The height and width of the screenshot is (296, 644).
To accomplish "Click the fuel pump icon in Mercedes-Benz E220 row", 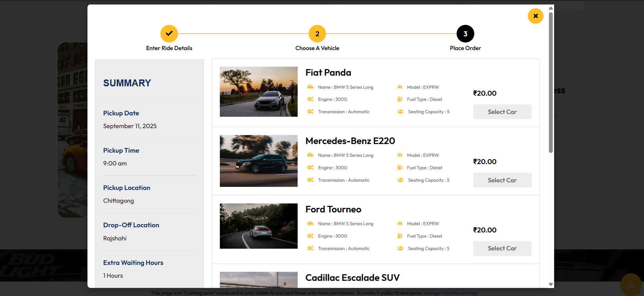I will (400, 168).
